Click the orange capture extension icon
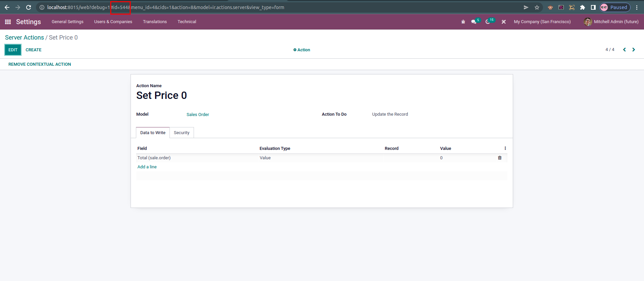 click(x=572, y=7)
